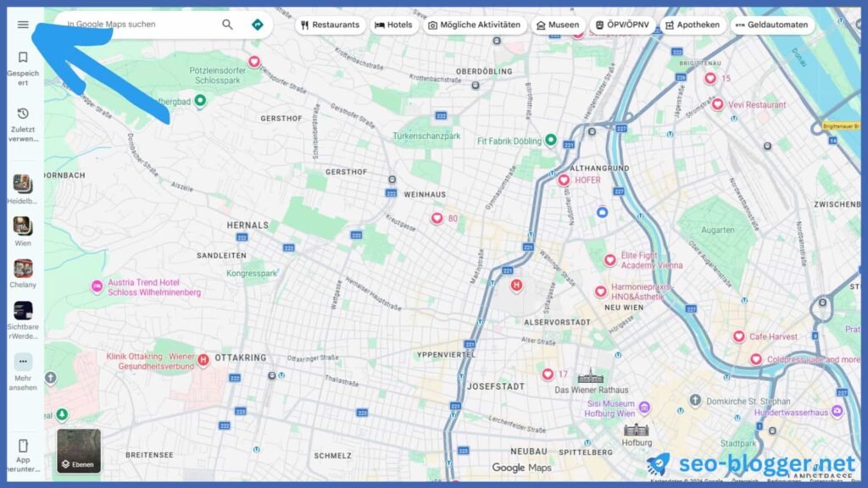Click the Cafe Harvest heart pin
This screenshot has width=868, height=488.
[738, 336]
